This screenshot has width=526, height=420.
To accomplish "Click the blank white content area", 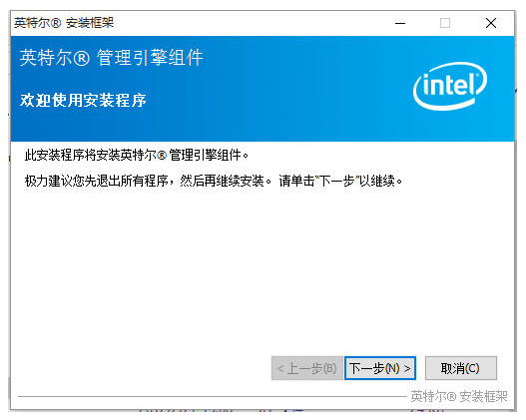I will click(x=262, y=268).
